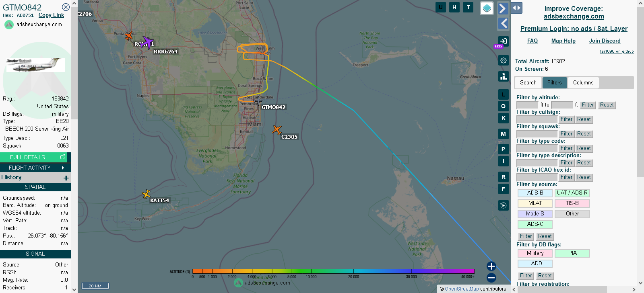Click the BETA login icon

[503, 41]
